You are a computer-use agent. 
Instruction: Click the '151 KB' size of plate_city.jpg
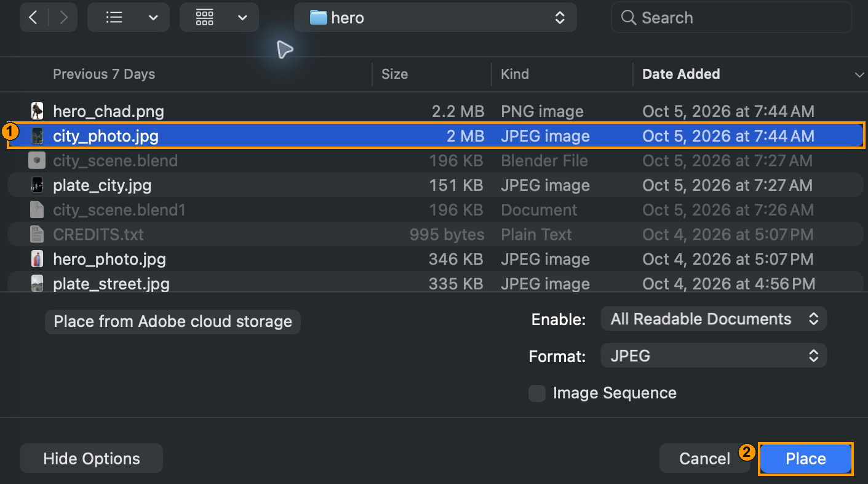click(x=456, y=185)
